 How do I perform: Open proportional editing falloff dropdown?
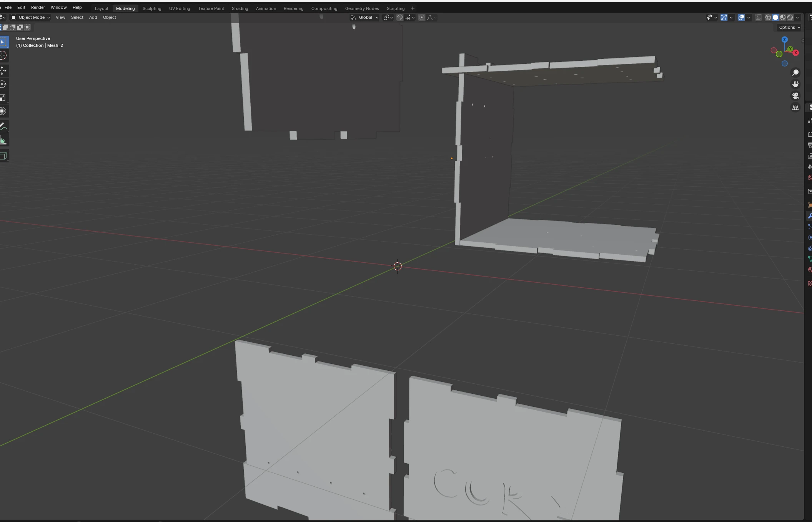click(x=432, y=17)
